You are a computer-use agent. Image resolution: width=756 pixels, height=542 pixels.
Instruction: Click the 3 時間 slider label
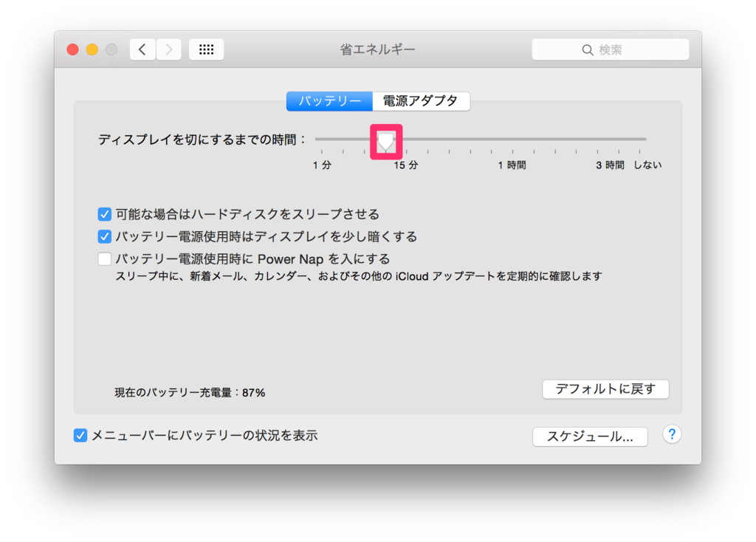tap(610, 165)
